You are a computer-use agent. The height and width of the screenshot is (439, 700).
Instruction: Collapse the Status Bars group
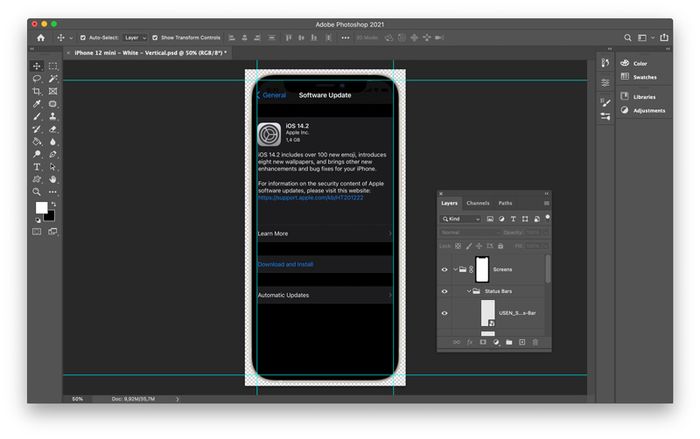pyautogui.click(x=469, y=291)
